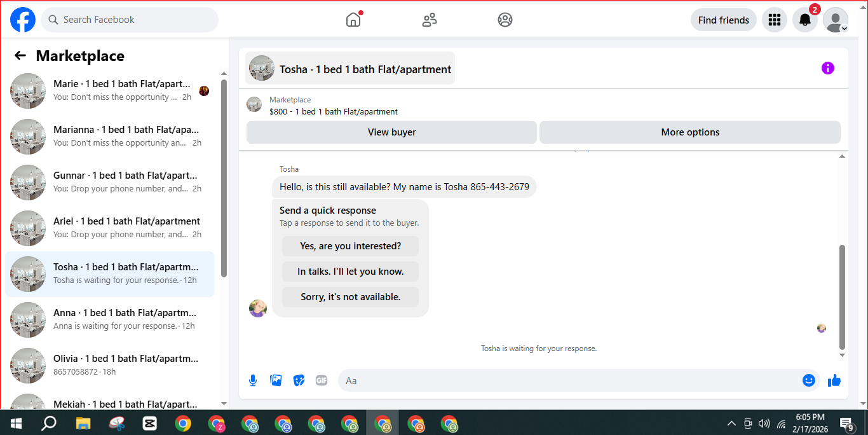868x435 pixels.
Task: Open the Menu grid icon
Action: click(x=774, y=20)
